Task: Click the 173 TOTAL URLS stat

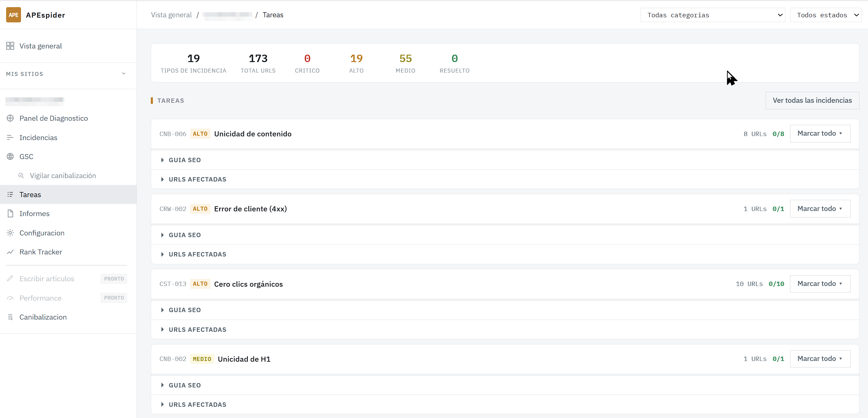Action: pos(258,63)
